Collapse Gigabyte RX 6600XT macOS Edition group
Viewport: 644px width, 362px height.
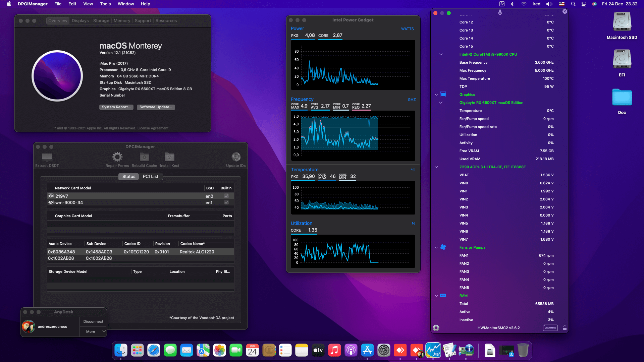pos(441,103)
